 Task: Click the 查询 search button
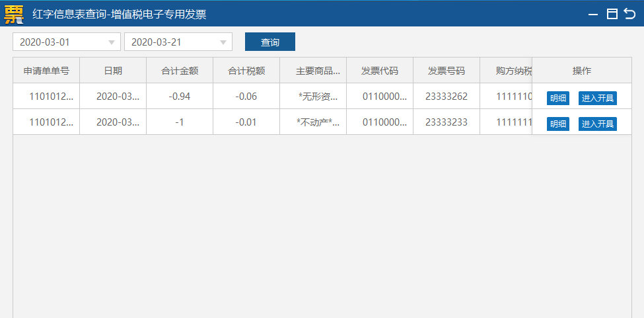270,42
